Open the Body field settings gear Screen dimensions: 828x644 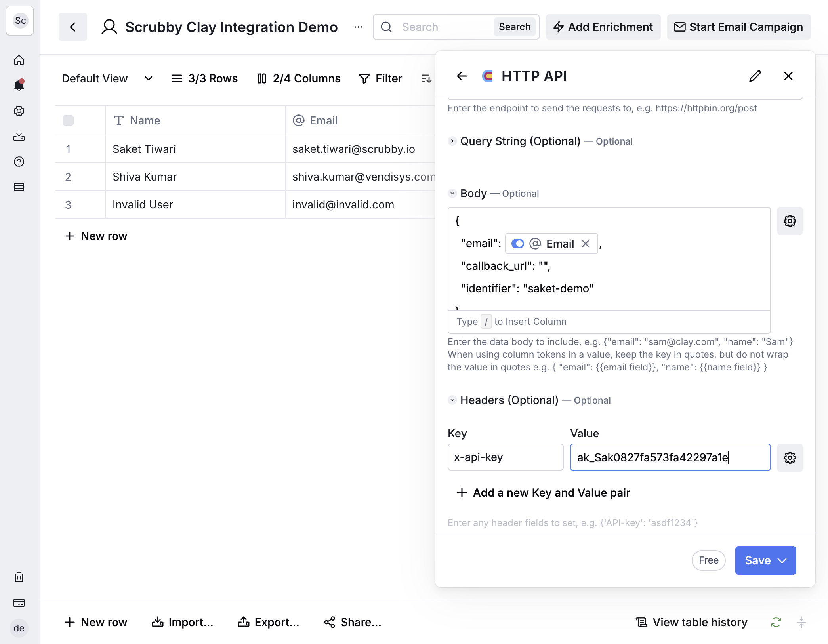click(x=790, y=221)
